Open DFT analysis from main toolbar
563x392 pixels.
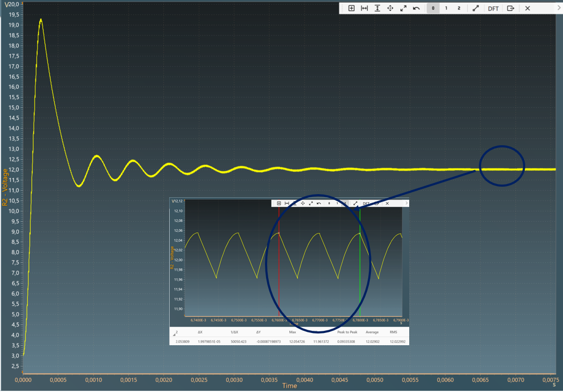tap(493, 9)
